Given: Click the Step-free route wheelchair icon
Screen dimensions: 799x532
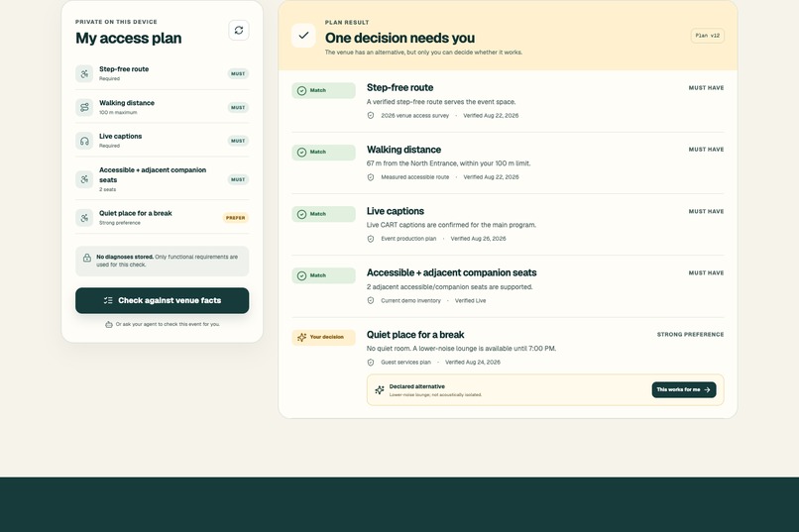Looking at the screenshot, I should (84, 74).
